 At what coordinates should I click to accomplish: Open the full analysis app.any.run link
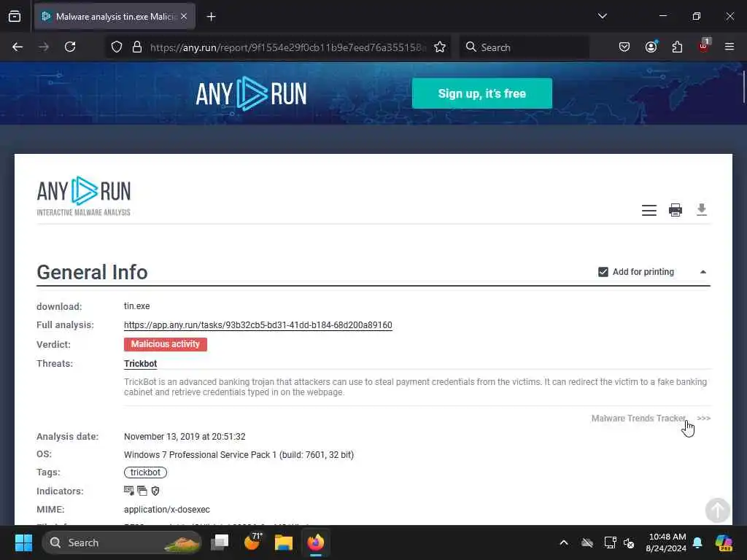point(258,325)
